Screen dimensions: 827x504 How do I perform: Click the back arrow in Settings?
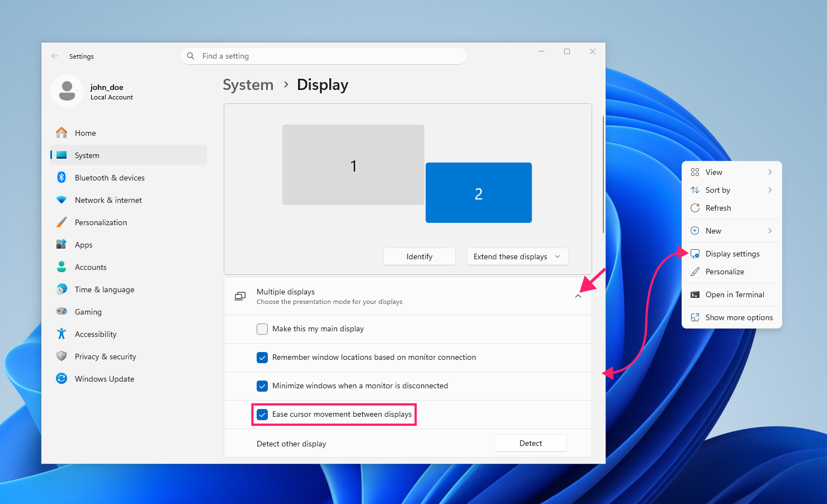click(x=54, y=56)
